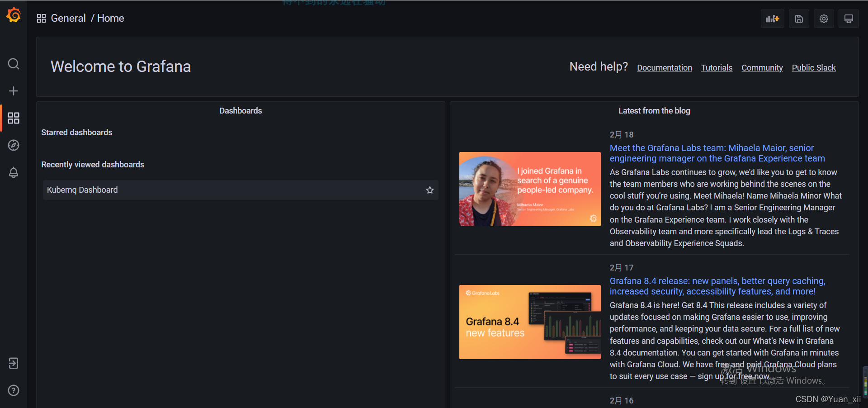868x408 pixels.
Task: Click the Sign in sidebar icon
Action: pyautogui.click(x=14, y=363)
